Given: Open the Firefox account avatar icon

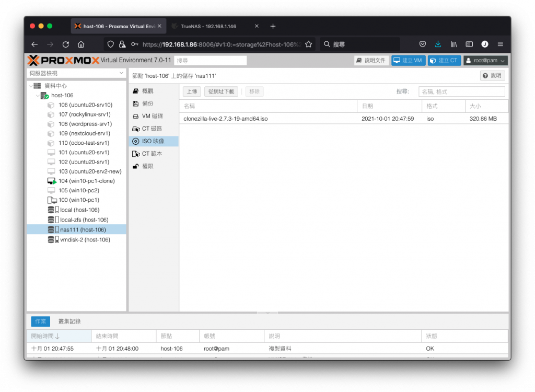Looking at the screenshot, I should [x=484, y=44].
